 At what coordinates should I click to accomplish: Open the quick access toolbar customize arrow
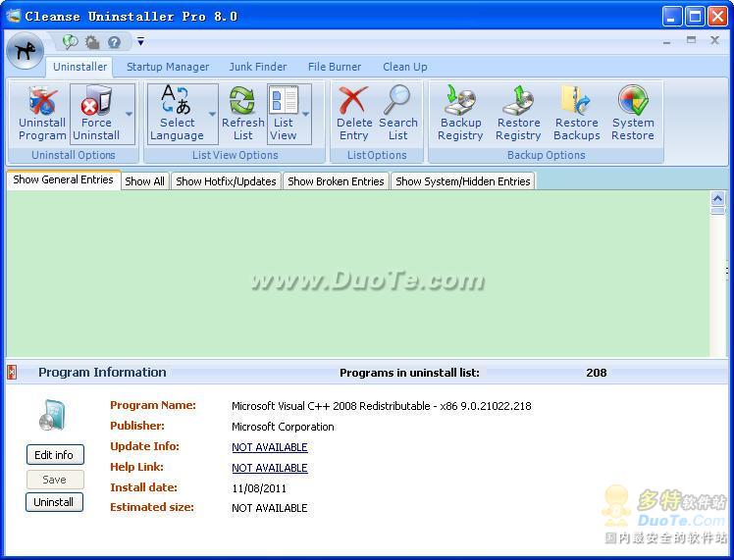click(140, 42)
